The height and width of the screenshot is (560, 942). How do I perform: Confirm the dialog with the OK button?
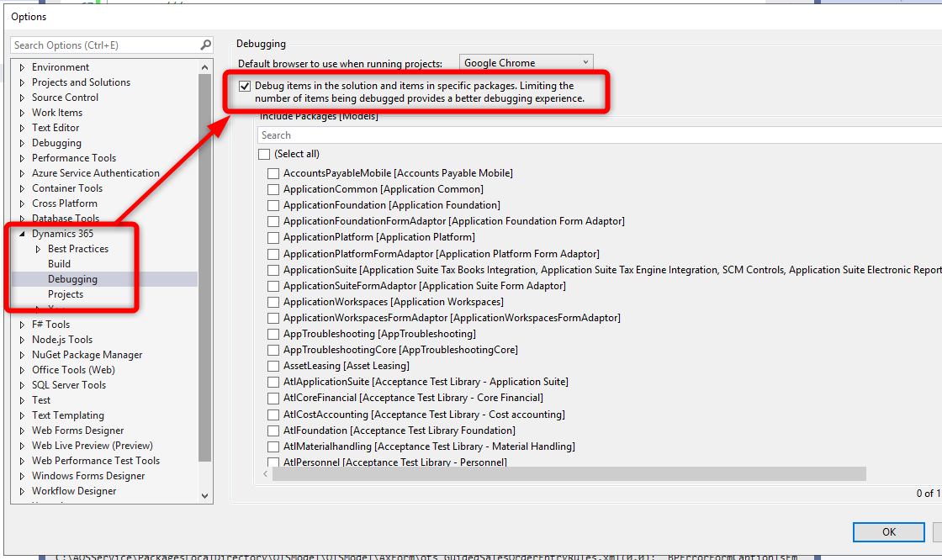click(888, 531)
